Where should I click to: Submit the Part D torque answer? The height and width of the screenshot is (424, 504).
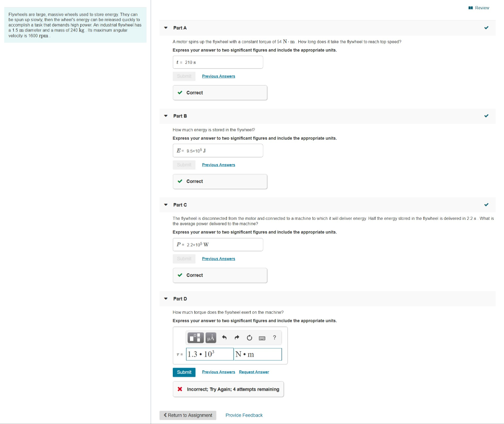point(184,372)
